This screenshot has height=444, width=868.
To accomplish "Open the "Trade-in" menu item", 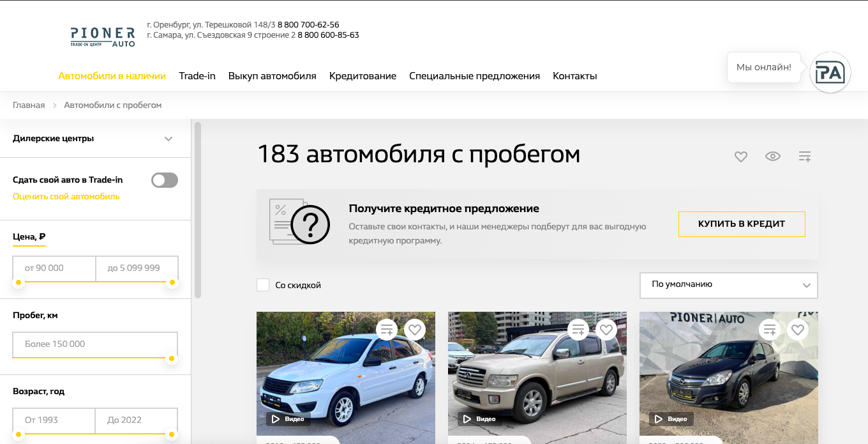I will [x=197, y=76].
